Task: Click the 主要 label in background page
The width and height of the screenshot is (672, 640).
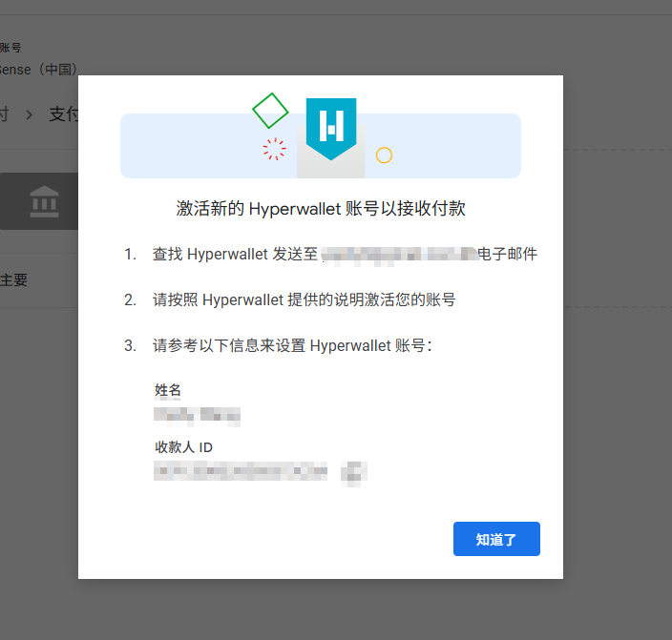Action: pos(13,280)
